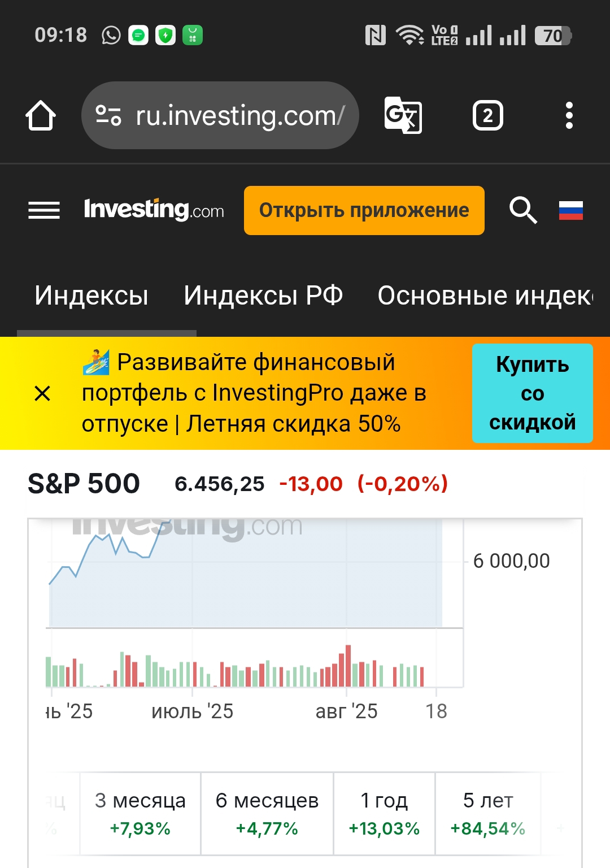The width and height of the screenshot is (610, 868).
Task: Select the 3 месяца chart period
Action: pos(140,814)
